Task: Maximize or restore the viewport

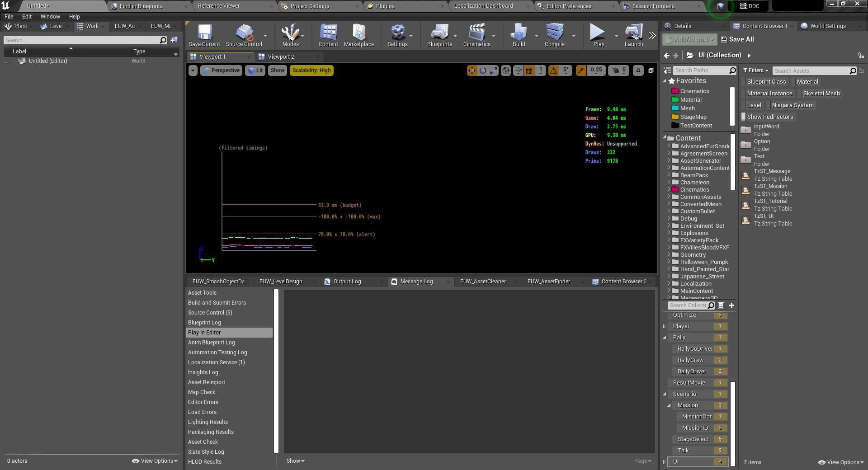Action: [651, 70]
